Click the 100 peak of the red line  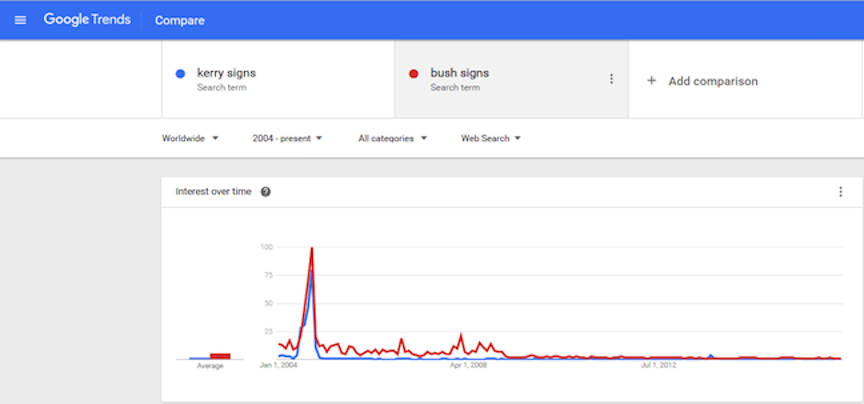click(312, 248)
